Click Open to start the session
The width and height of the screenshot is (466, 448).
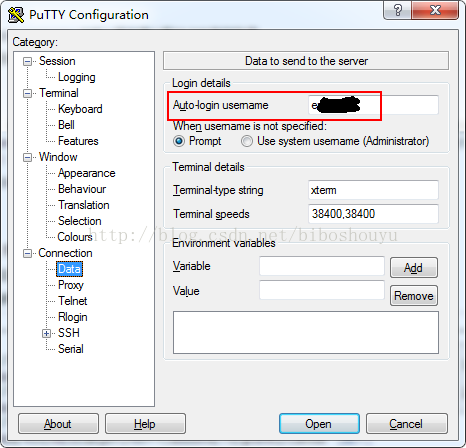(x=319, y=424)
